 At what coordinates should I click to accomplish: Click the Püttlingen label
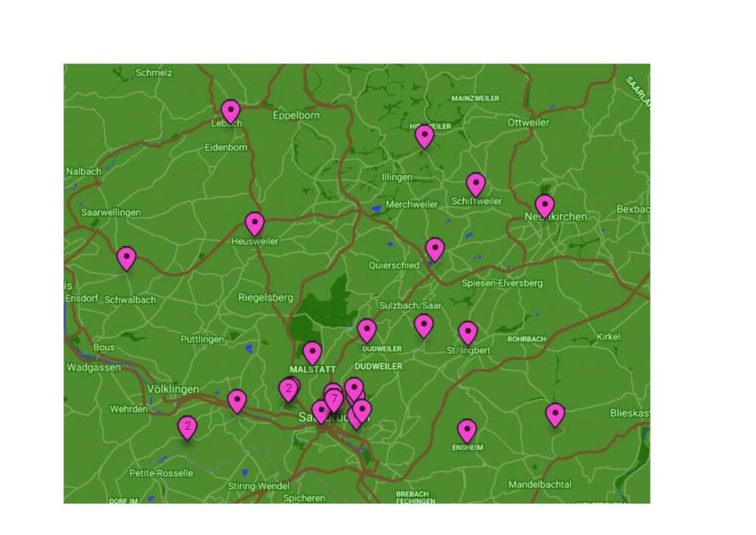click(x=202, y=339)
